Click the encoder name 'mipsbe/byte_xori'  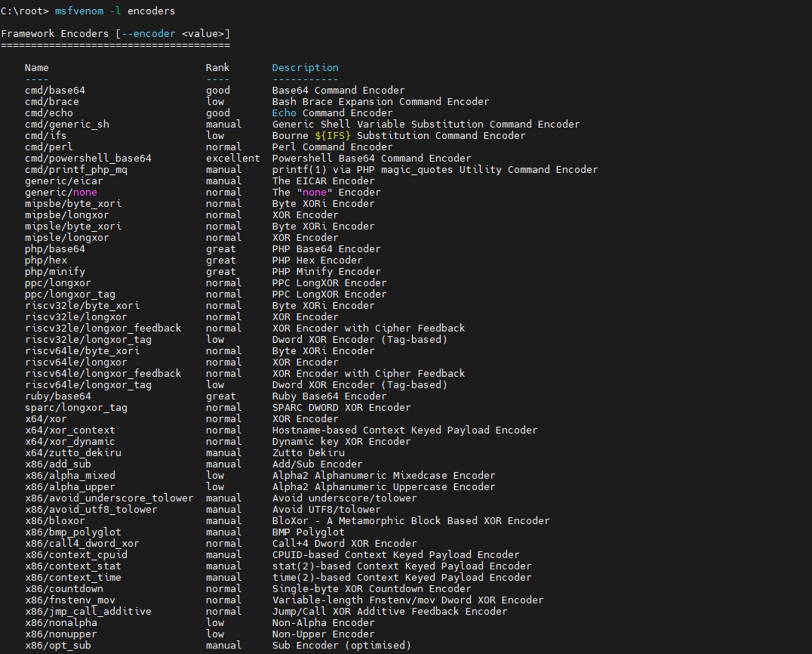point(73,204)
